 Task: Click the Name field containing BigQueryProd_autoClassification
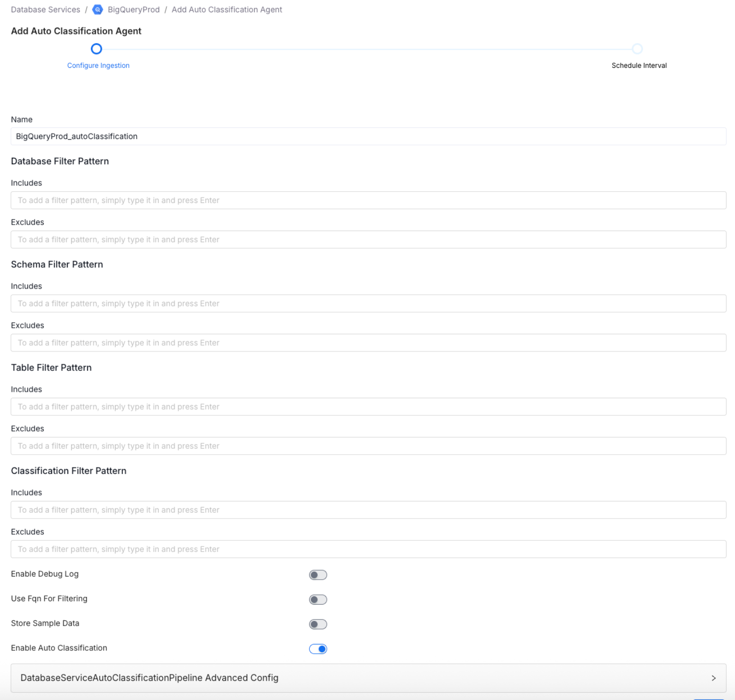coord(368,136)
